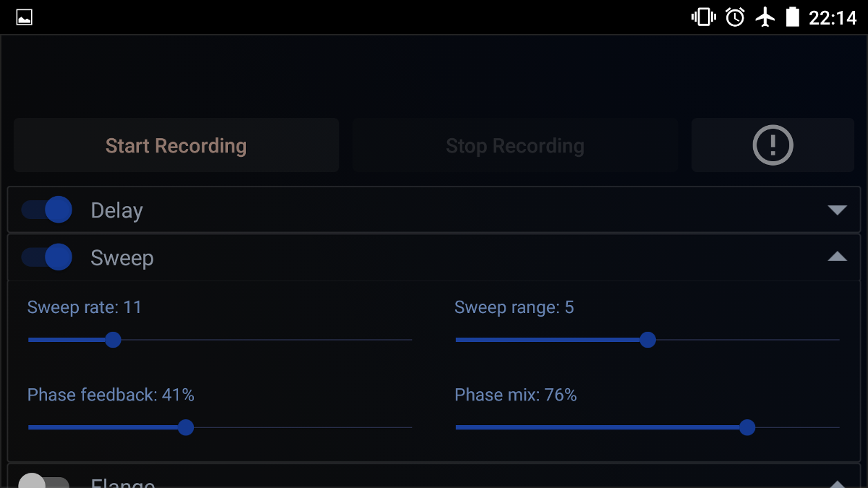This screenshot has height=488, width=868.
Task: Tap the alarm clock status icon
Action: [x=735, y=17]
